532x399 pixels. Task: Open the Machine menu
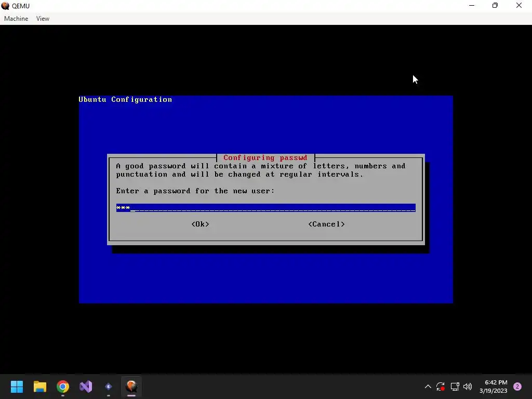pos(16,19)
